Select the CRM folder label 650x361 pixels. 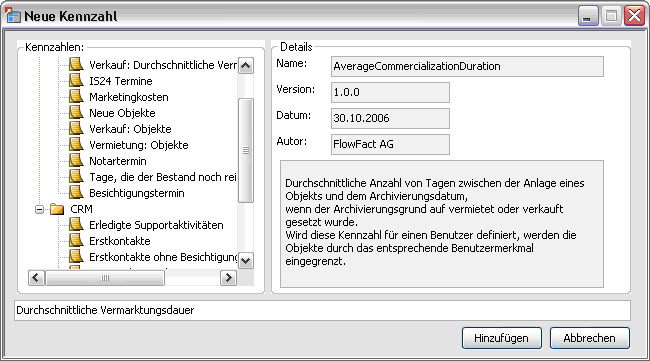point(81,209)
